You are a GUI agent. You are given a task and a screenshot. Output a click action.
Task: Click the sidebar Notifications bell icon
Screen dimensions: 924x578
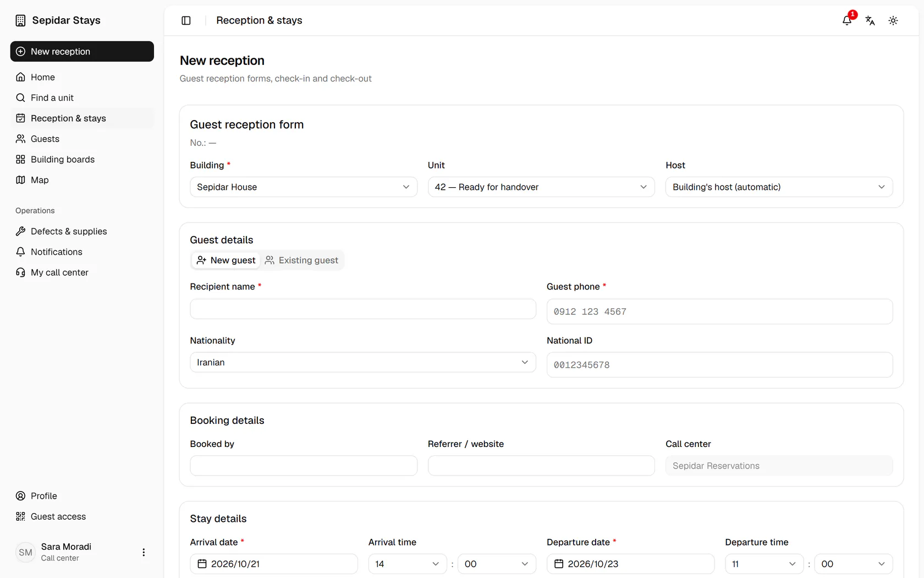pyautogui.click(x=20, y=252)
